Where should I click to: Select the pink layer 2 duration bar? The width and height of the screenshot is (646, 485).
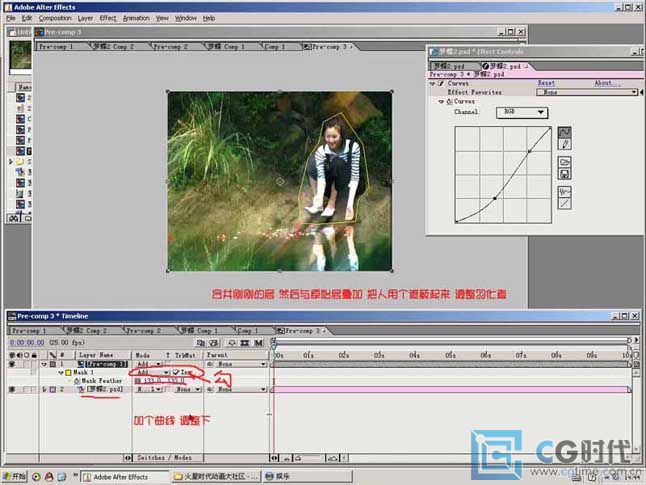(451, 389)
